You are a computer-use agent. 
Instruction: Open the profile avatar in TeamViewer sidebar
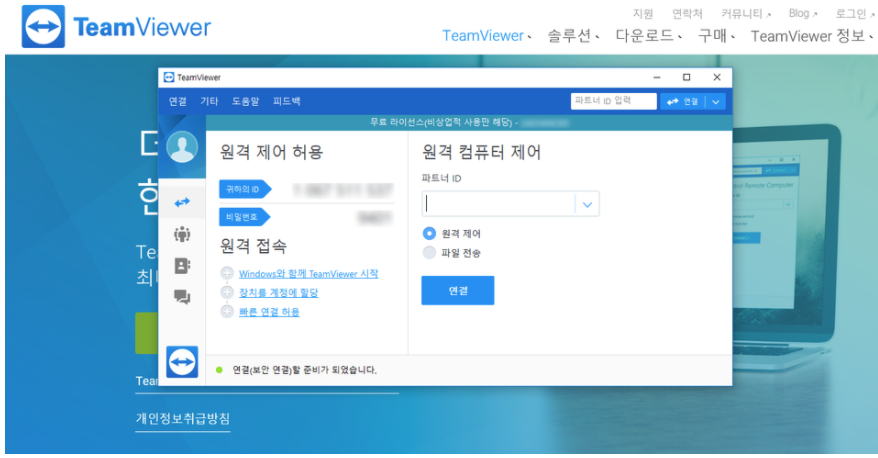pyautogui.click(x=182, y=147)
